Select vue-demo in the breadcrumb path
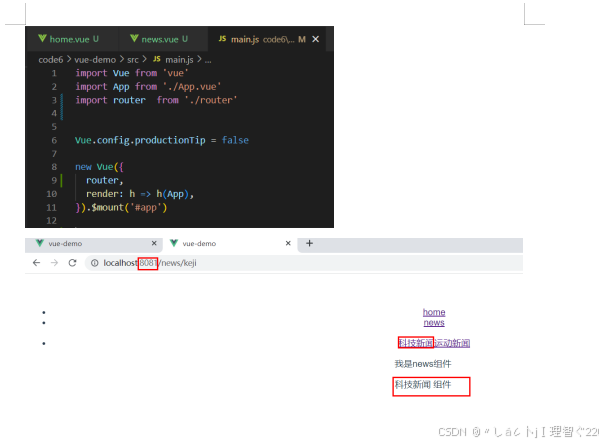Image resolution: width=603 pixels, height=443 pixels. point(95,60)
